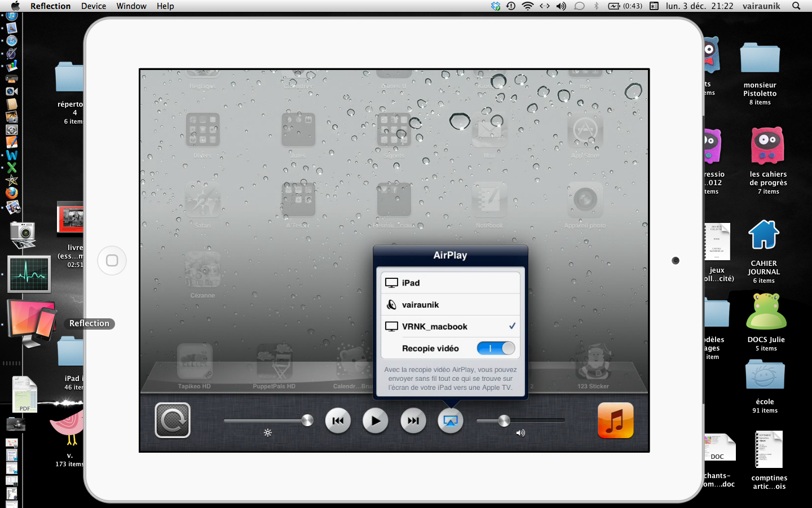Open the Apple menu
Screen dimensions: 812x508
click(15, 6)
